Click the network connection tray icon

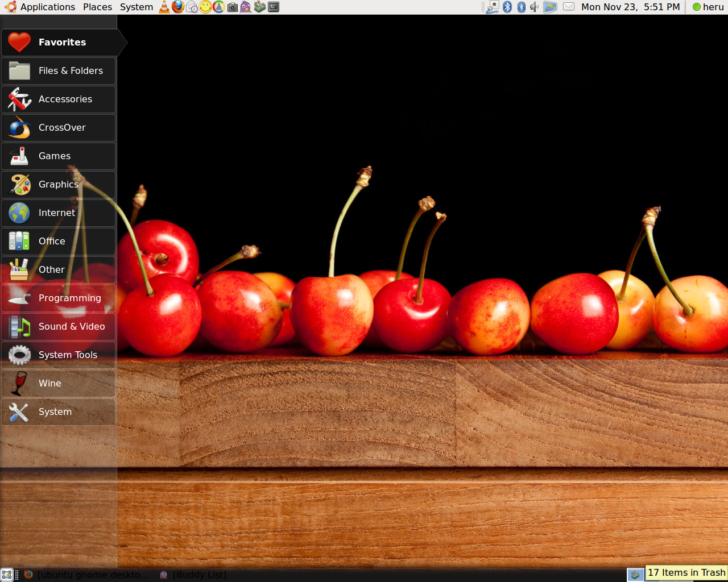(x=493, y=7)
